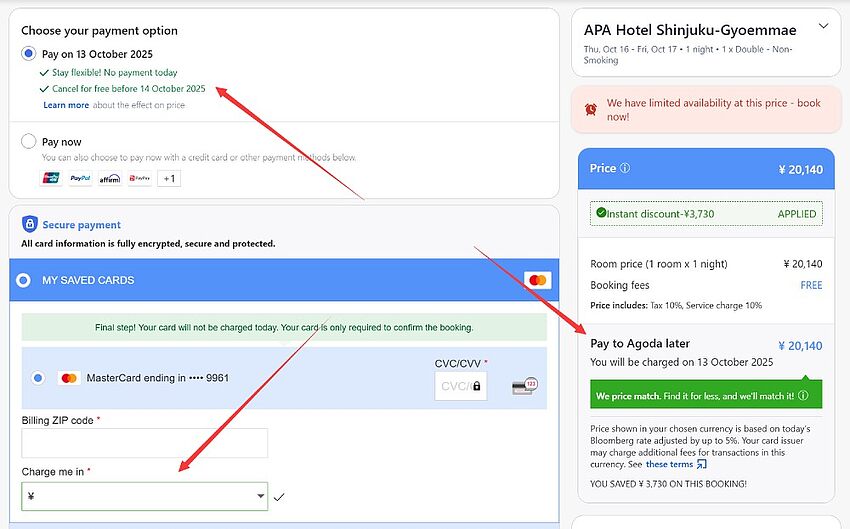Click the Instant discount APPLIED box
The image size is (850, 529).
click(x=706, y=214)
